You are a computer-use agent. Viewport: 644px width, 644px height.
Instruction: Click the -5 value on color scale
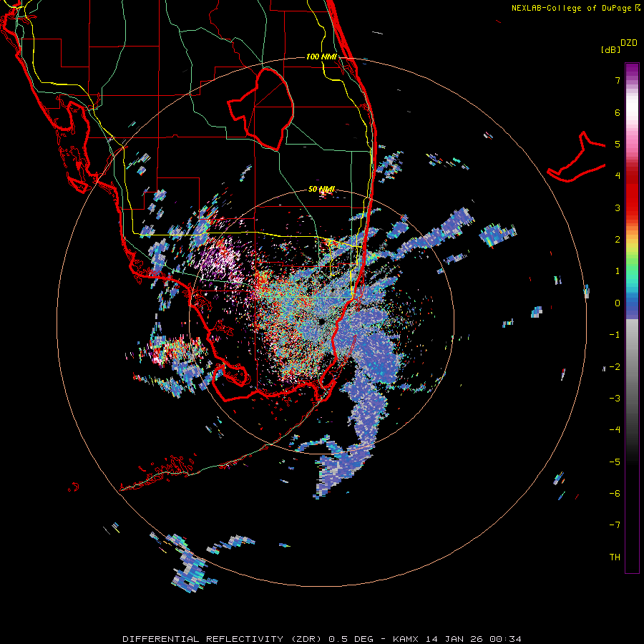(x=615, y=462)
